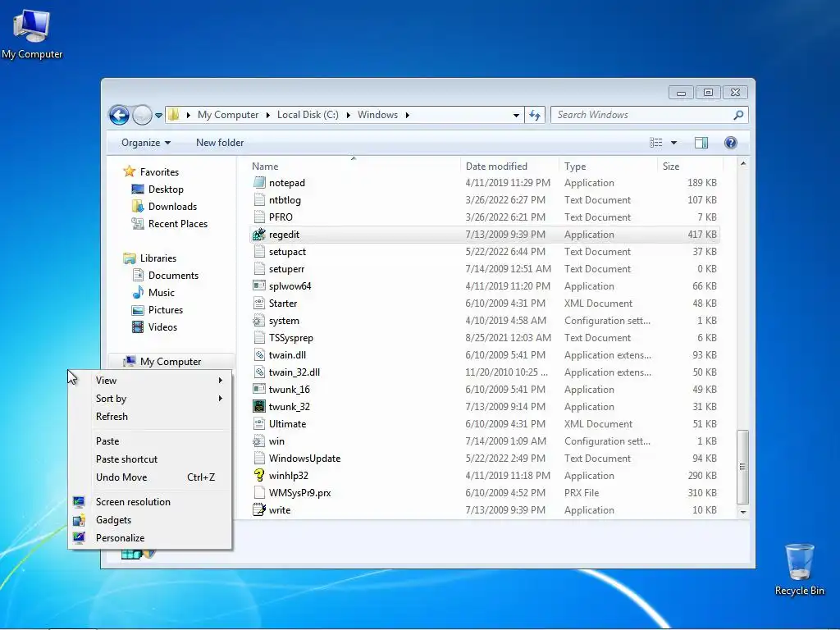Select the ntbtlog file name

point(285,200)
